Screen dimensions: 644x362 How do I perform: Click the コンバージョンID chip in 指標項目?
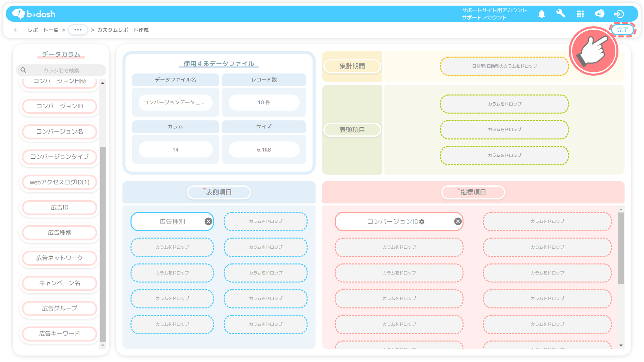399,221
